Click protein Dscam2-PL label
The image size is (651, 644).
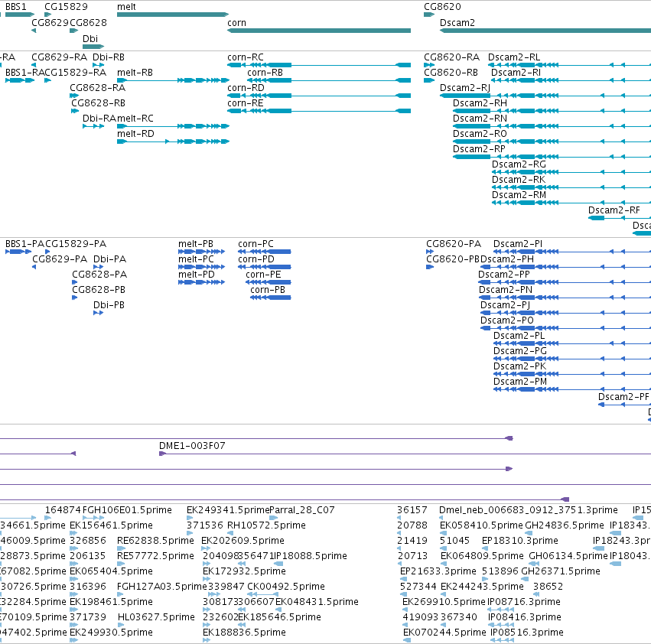(x=519, y=336)
